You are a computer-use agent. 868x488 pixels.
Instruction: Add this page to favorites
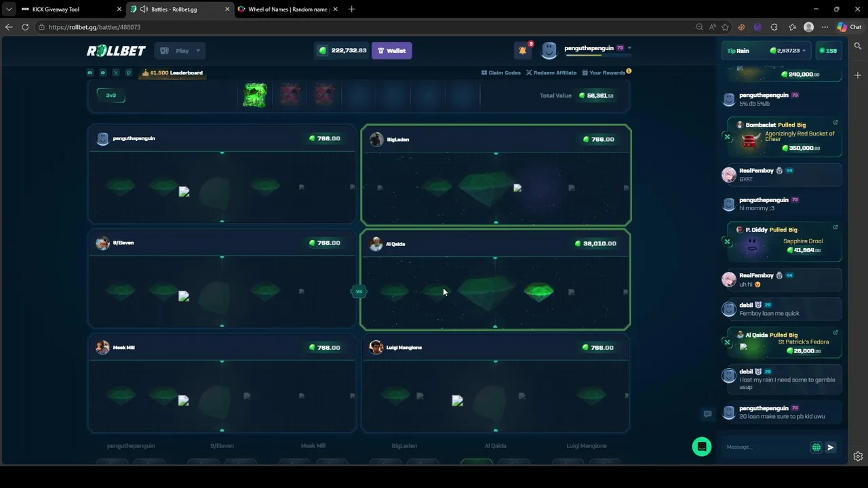tap(726, 27)
